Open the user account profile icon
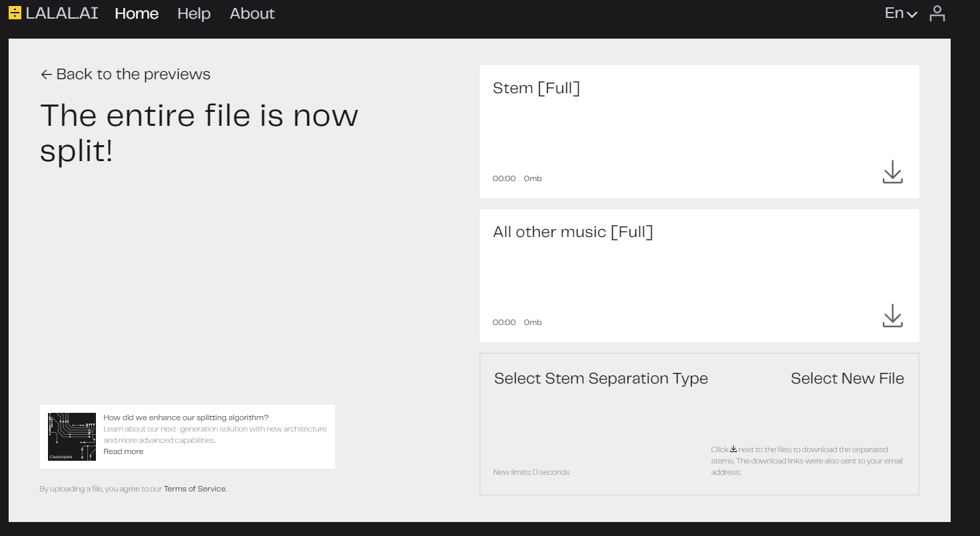This screenshot has height=536, width=980. tap(937, 13)
